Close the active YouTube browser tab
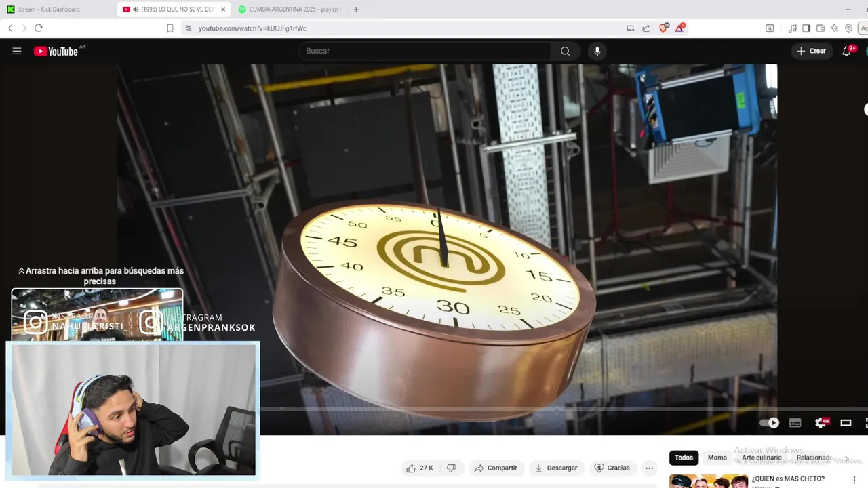The height and width of the screenshot is (488, 868). point(223,9)
